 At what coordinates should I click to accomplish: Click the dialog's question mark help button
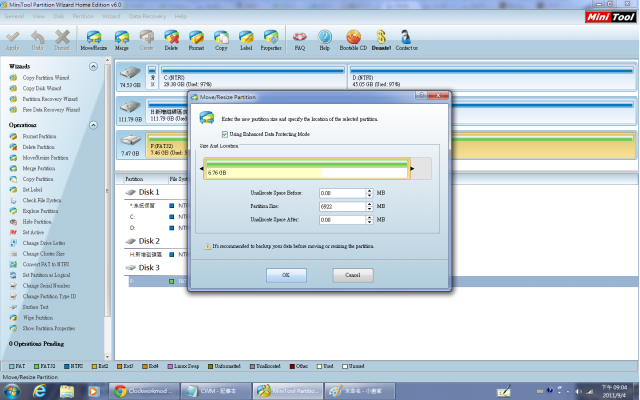coord(422,95)
